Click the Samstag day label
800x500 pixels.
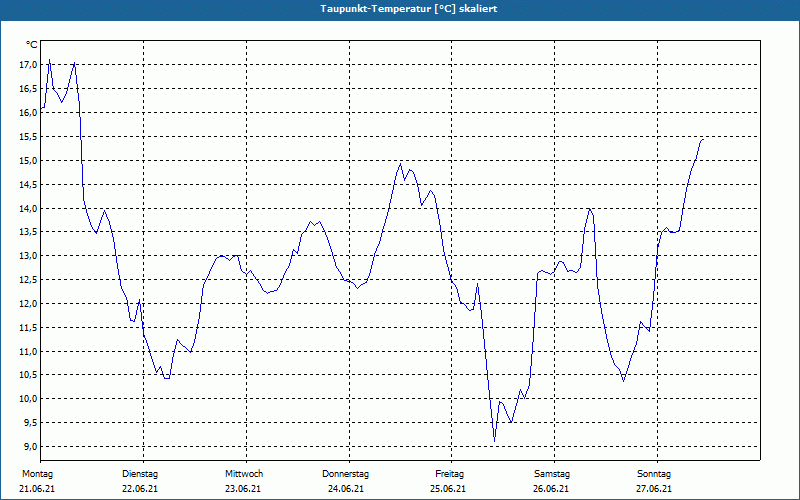[x=552, y=474]
